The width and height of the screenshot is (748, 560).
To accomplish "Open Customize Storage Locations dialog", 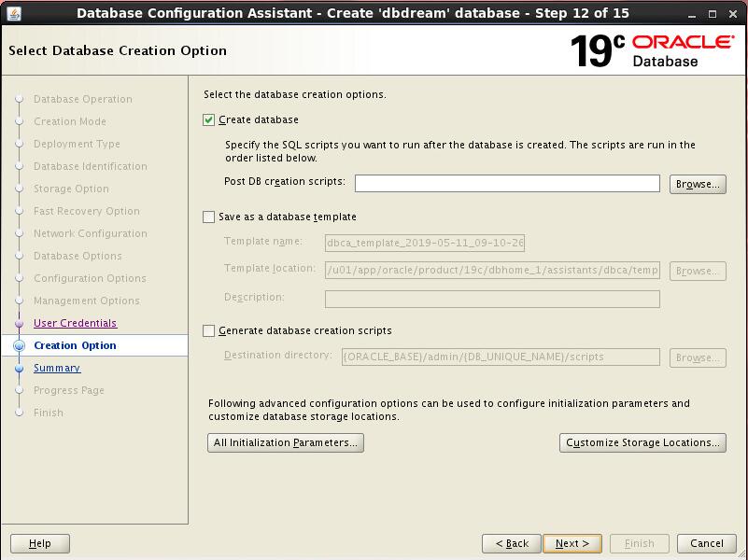I will click(x=642, y=443).
